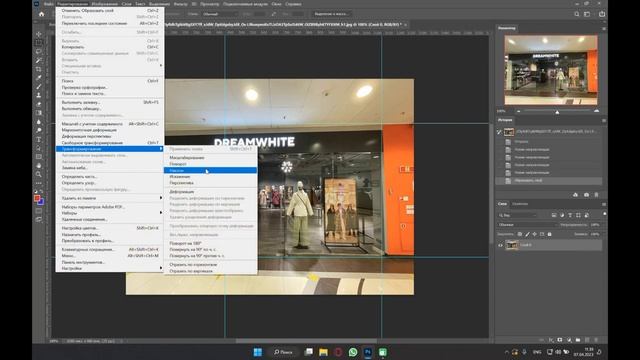Hide layer "Слой 0" with eye icon
This screenshot has width=640, height=360.
tap(500, 245)
